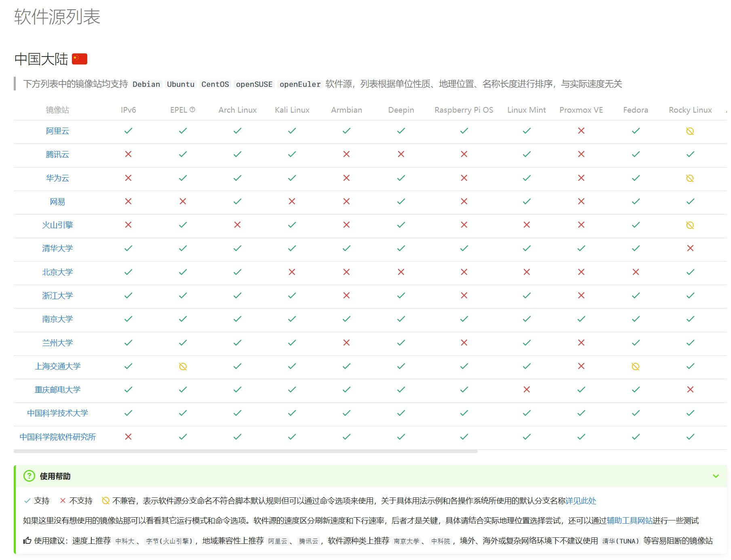Click the incompatible icon for 火山引擎 Rocky Linux
This screenshot has height=560, width=731.
point(690,225)
